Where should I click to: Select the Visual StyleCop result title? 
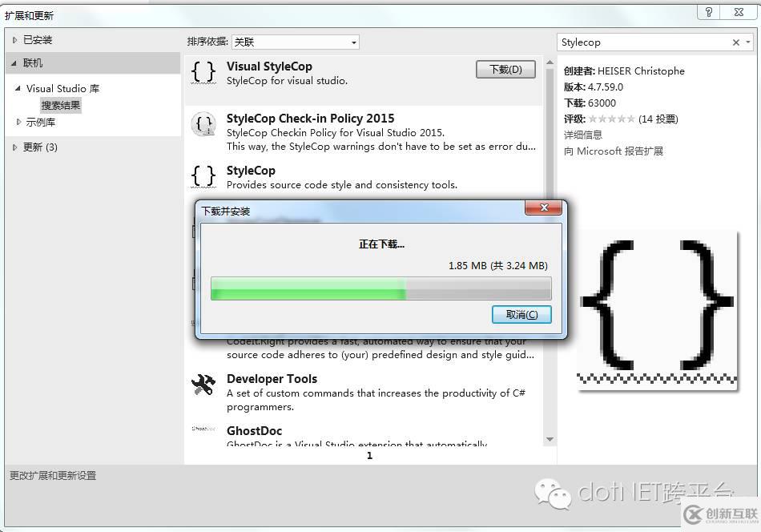[x=269, y=66]
